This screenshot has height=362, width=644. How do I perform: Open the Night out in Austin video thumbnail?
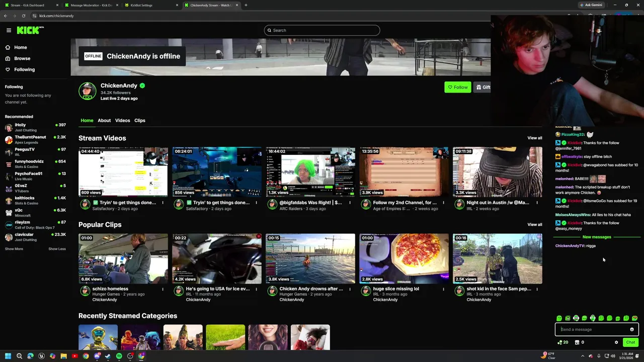(x=498, y=172)
